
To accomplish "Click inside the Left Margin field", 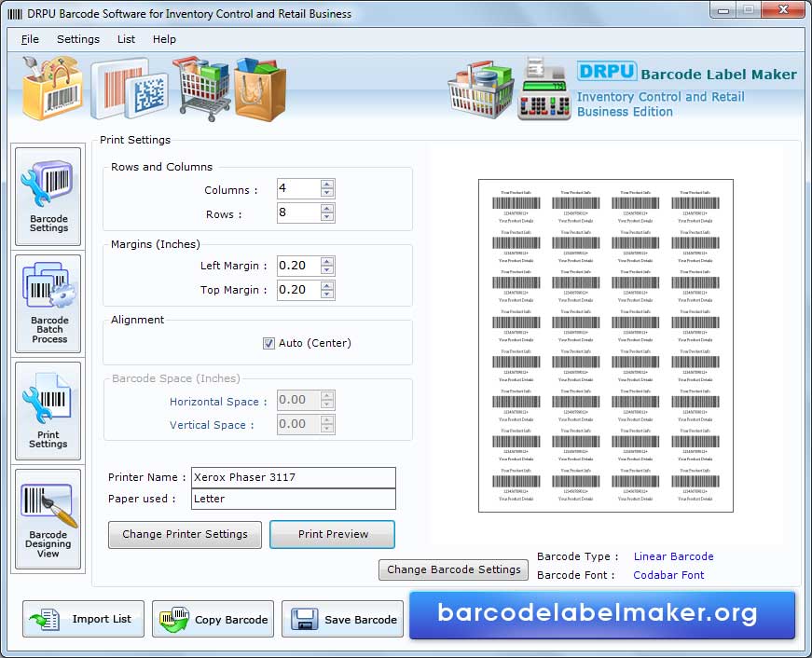I will [299, 267].
